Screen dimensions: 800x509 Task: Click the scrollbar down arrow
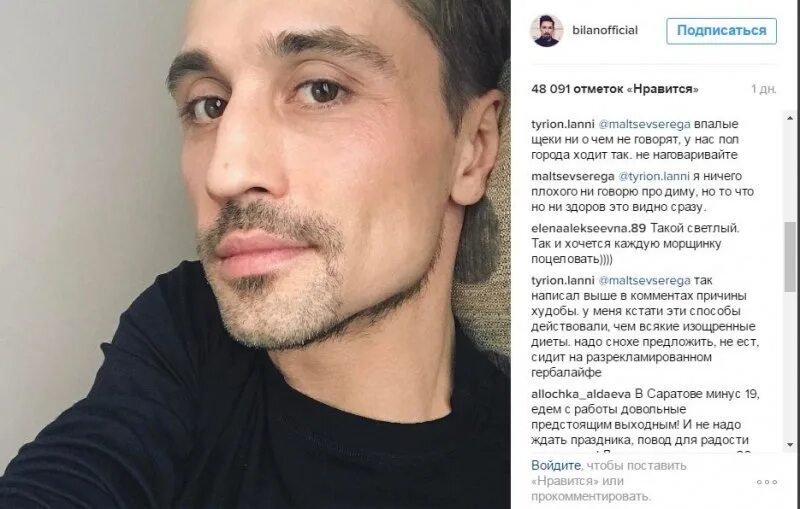(x=790, y=445)
